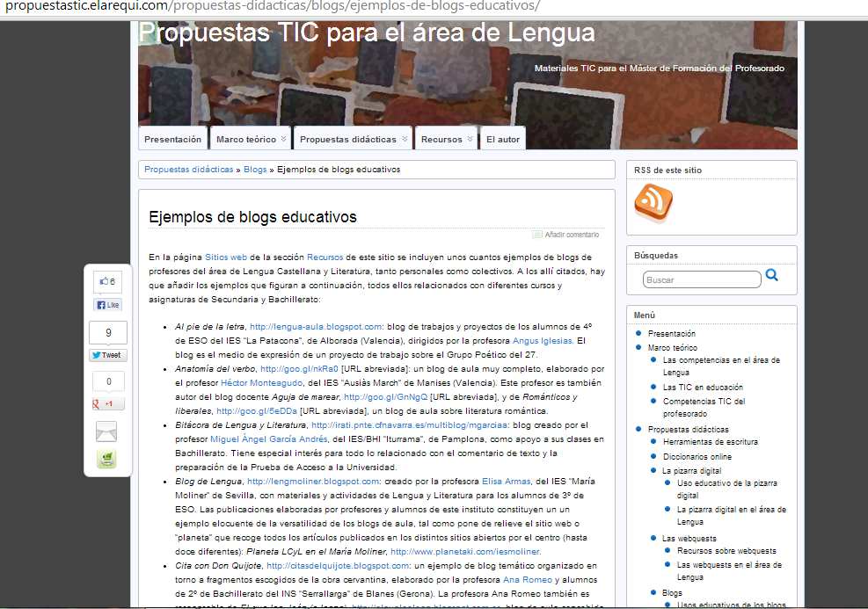Select Herramientas de escritura menu item

(711, 442)
